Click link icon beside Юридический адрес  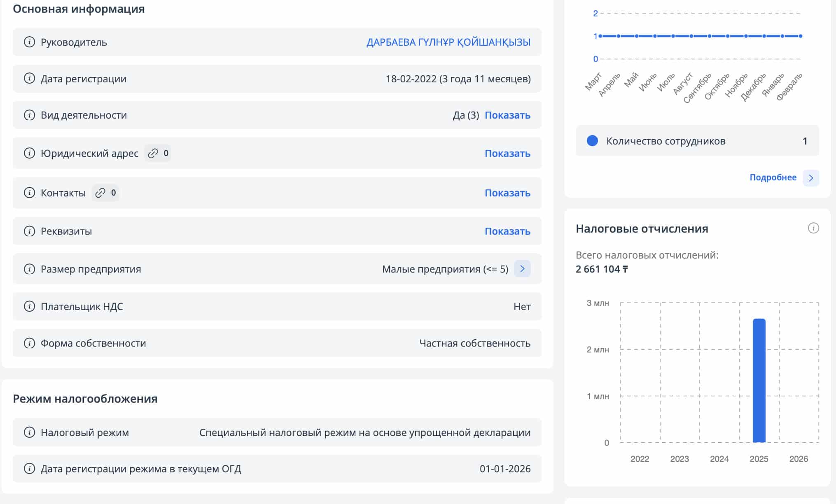tap(153, 153)
